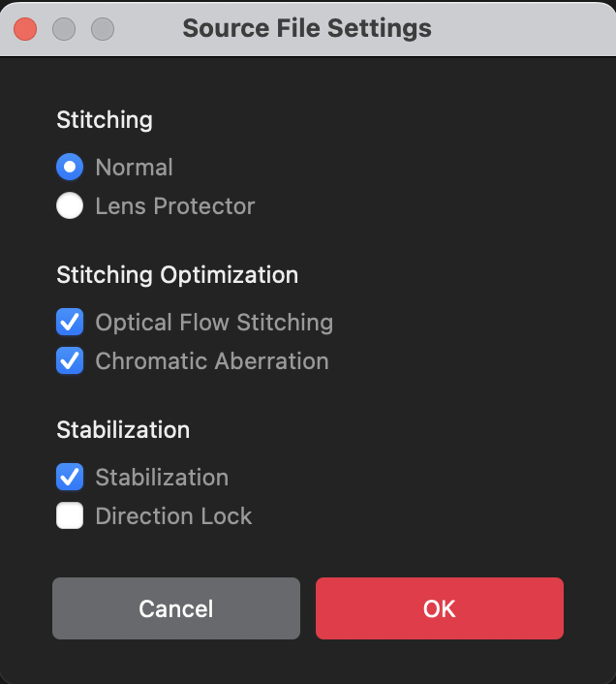
Task: Click the bold Stabilization section heading
Action: 123,429
